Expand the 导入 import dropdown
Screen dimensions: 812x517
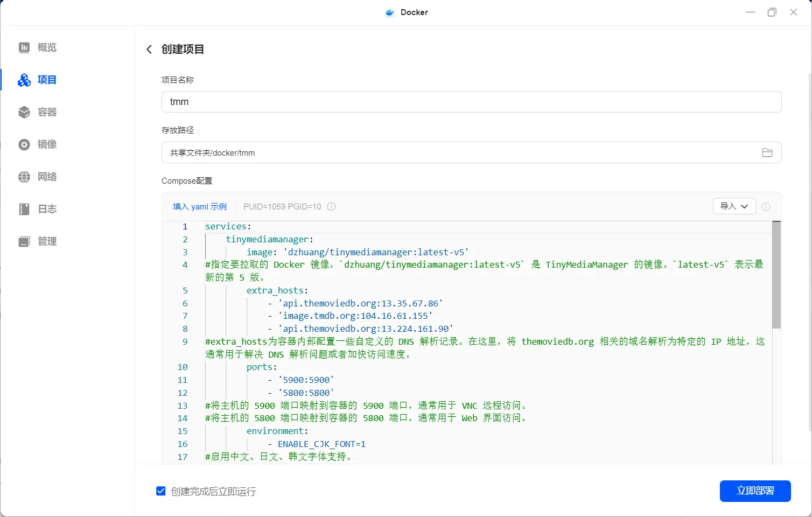[x=734, y=206]
